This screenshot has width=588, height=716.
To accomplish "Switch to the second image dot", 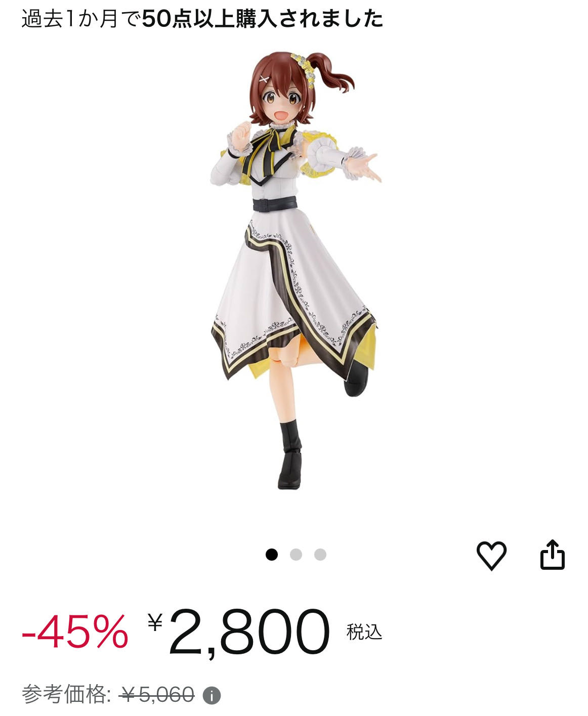I will click(x=296, y=555).
